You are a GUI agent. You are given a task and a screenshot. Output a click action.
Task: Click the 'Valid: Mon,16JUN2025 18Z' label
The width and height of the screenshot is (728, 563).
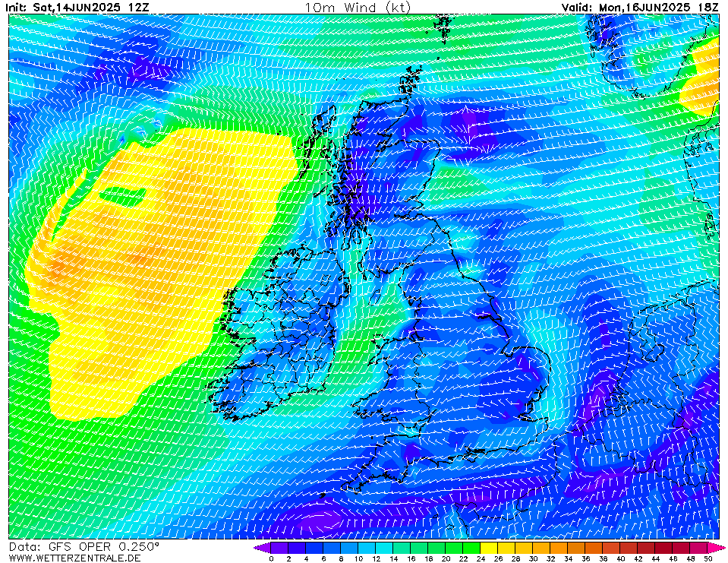pyautogui.click(x=639, y=8)
